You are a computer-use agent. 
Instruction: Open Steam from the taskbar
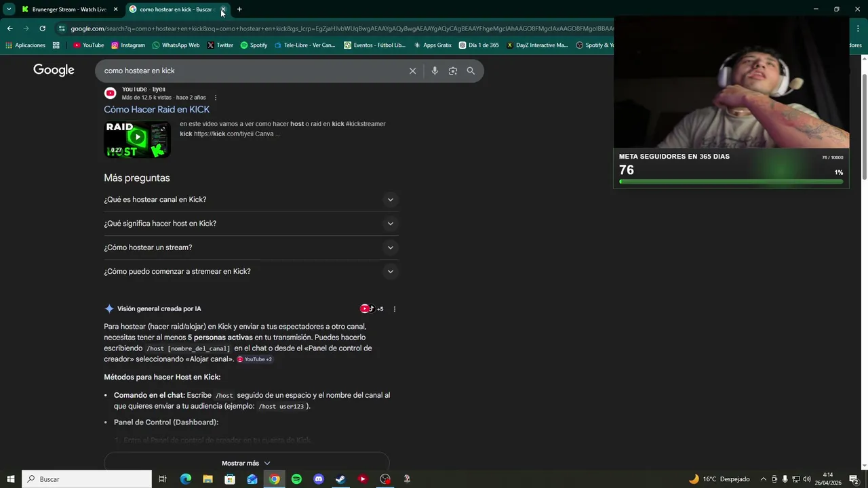[340, 479]
